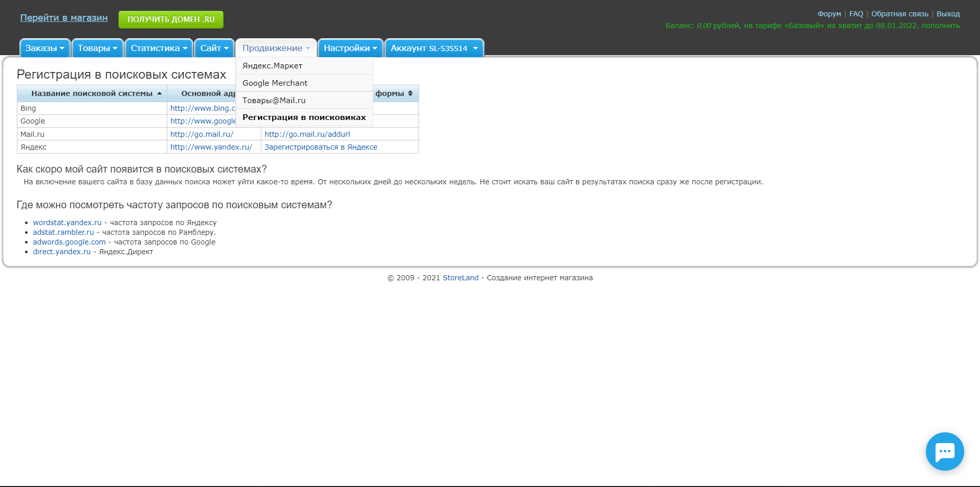The image size is (980, 487).
Task: Open the Bing main address link
Action: click(x=203, y=108)
